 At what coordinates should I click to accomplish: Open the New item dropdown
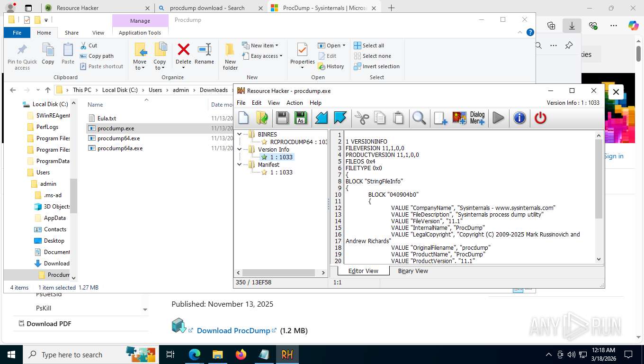(260, 45)
